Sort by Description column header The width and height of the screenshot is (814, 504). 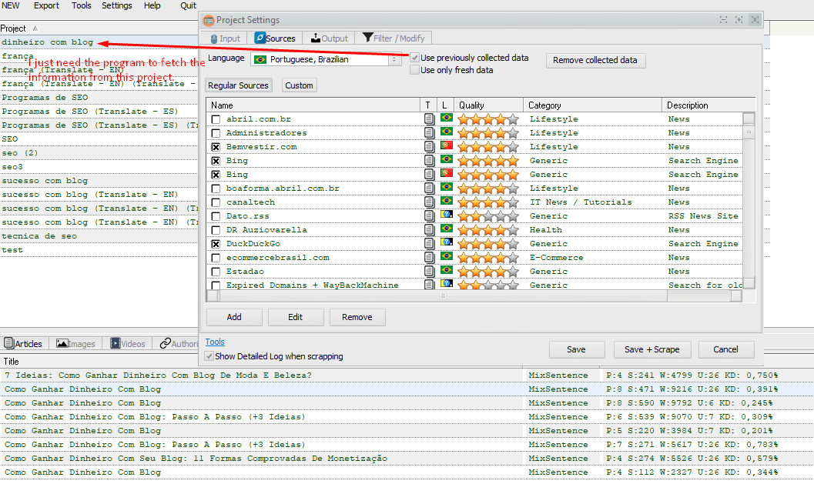click(x=708, y=105)
